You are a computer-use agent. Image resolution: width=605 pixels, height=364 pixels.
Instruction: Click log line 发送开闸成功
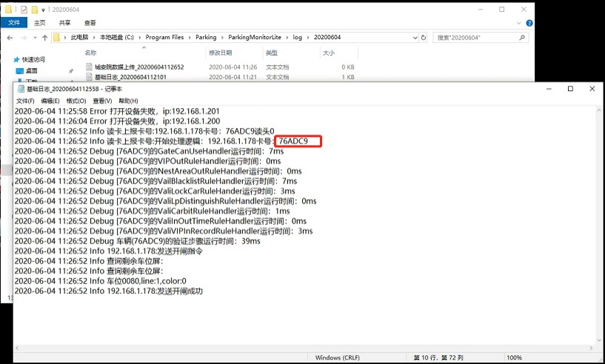pyautogui.click(x=108, y=291)
